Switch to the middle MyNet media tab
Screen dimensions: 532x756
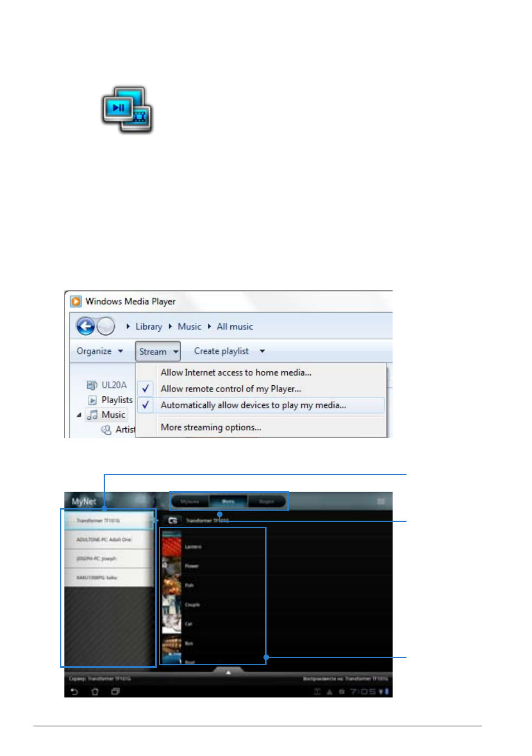tap(228, 501)
